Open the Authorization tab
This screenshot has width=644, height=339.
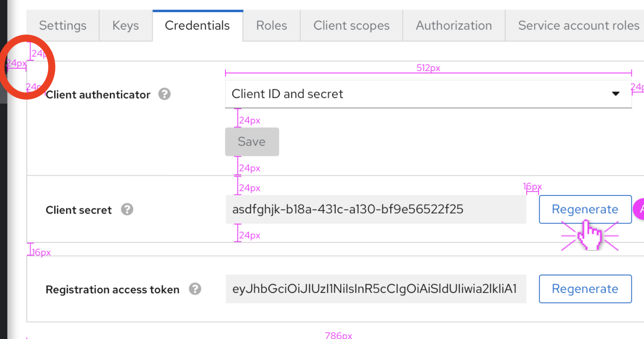[x=453, y=25]
